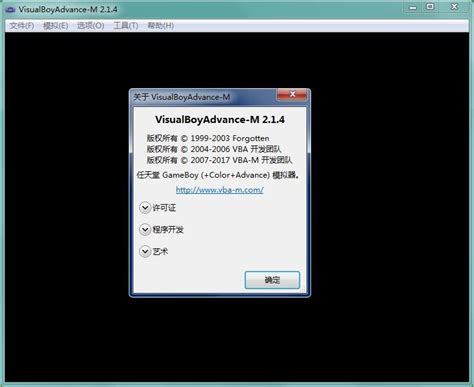Open the 选项(O) menu
The width and height of the screenshot is (474, 387).
(x=91, y=26)
